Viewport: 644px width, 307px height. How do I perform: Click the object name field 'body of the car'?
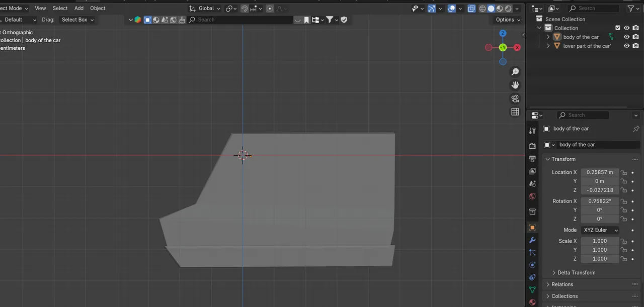pyautogui.click(x=598, y=145)
